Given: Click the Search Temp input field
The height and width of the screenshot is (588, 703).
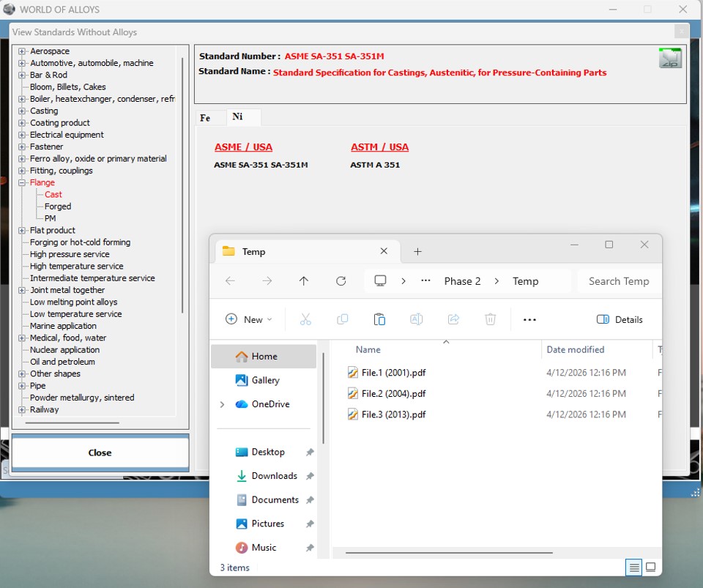Looking at the screenshot, I should click(x=619, y=281).
